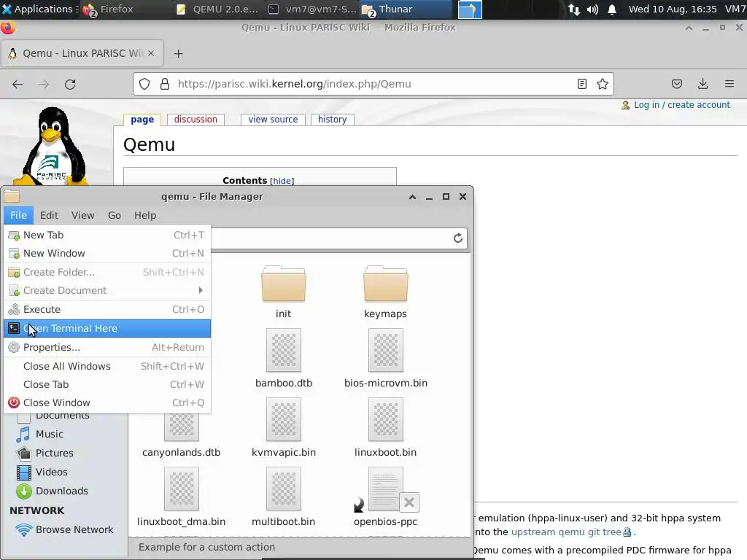
Task: Open the Firefox hamburger menu
Action: tap(729, 85)
